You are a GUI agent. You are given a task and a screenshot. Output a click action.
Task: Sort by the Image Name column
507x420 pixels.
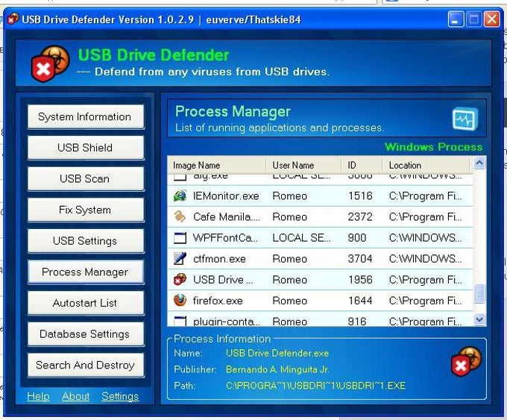(x=217, y=166)
